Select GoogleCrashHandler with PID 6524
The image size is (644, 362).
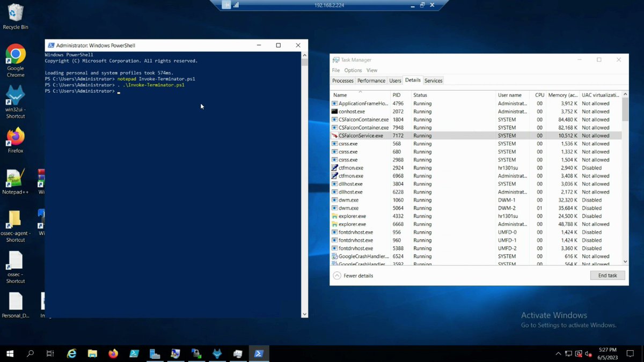click(x=476, y=256)
